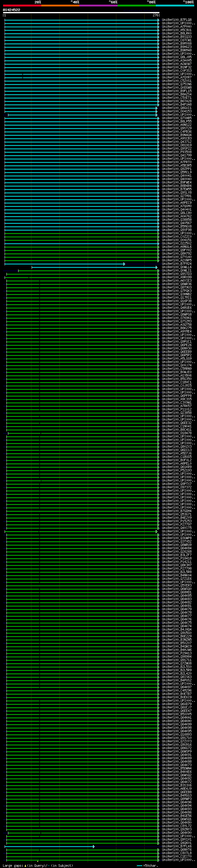The width and height of the screenshot is (197, 868).
Task: Select hit label UniRef100_Q8MWP3
Action: coord(177,799)
